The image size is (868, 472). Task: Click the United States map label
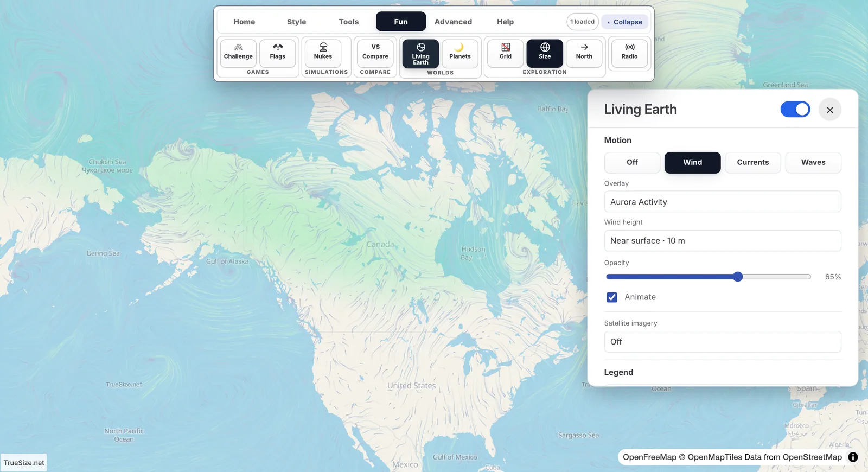tap(411, 386)
